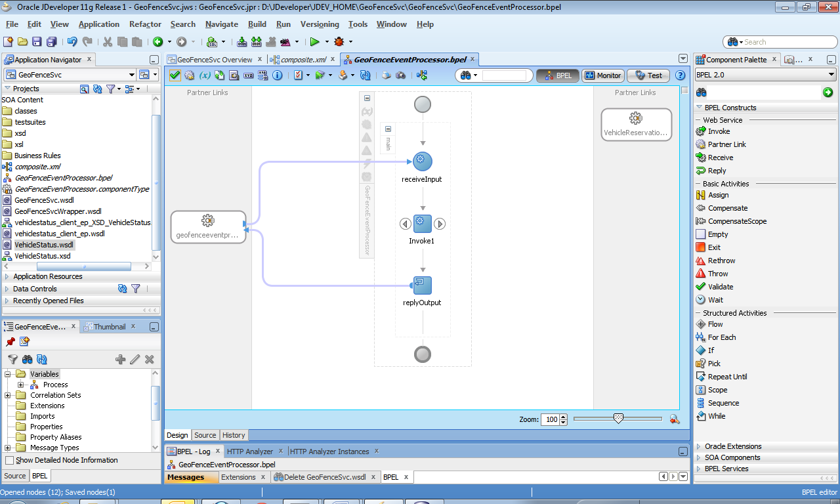Run the project with the green play icon
The width and height of the screenshot is (840, 504).
(315, 41)
